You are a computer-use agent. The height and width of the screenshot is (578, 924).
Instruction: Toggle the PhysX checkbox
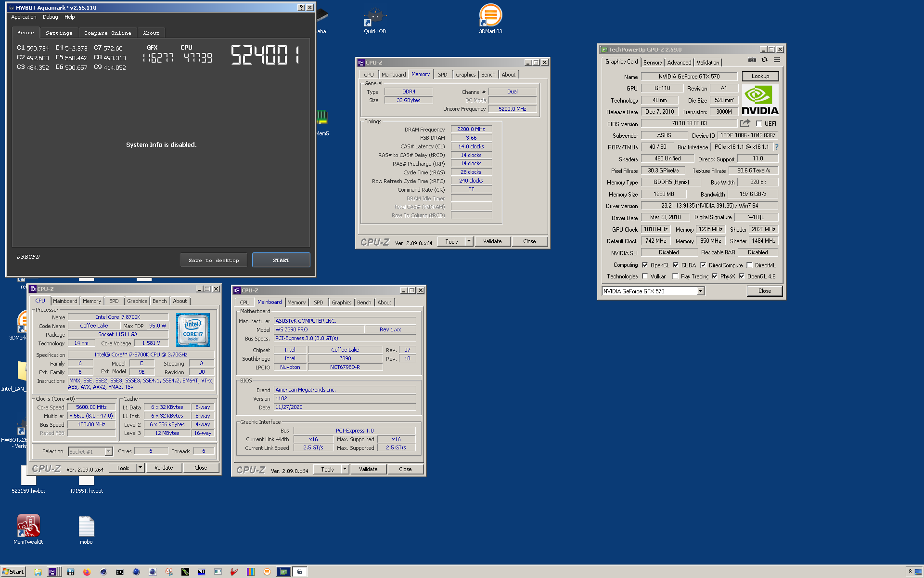(715, 276)
